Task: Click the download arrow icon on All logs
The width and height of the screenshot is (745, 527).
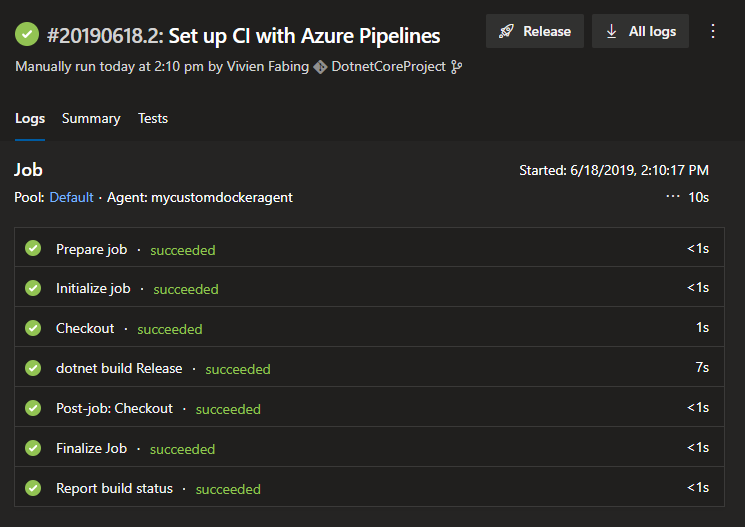Action: [x=611, y=31]
